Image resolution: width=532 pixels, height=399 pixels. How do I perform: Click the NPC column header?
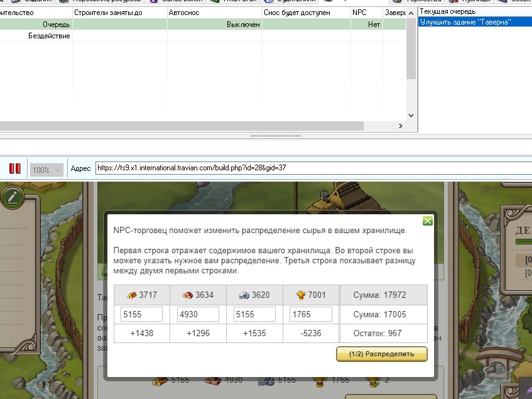[367, 13]
